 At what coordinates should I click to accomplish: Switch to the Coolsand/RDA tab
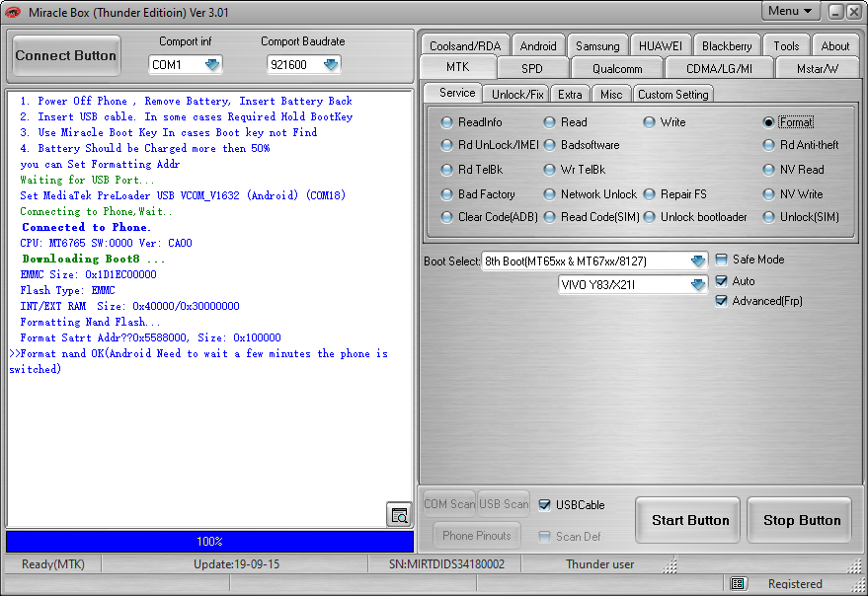coord(465,46)
